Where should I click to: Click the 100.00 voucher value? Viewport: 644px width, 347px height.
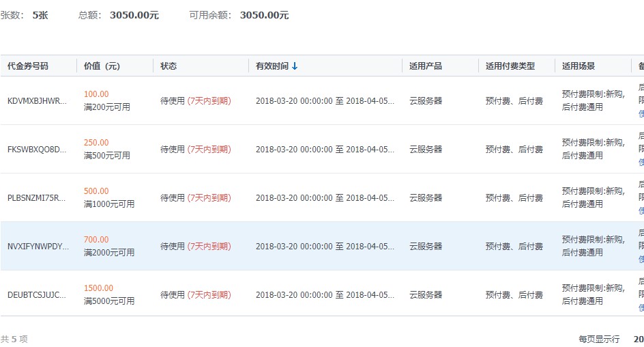[96, 94]
